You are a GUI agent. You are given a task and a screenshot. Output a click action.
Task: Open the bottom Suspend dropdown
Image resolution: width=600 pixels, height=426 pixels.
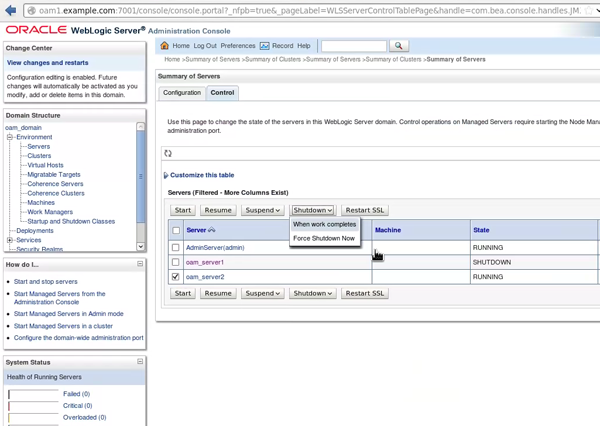[262, 293]
